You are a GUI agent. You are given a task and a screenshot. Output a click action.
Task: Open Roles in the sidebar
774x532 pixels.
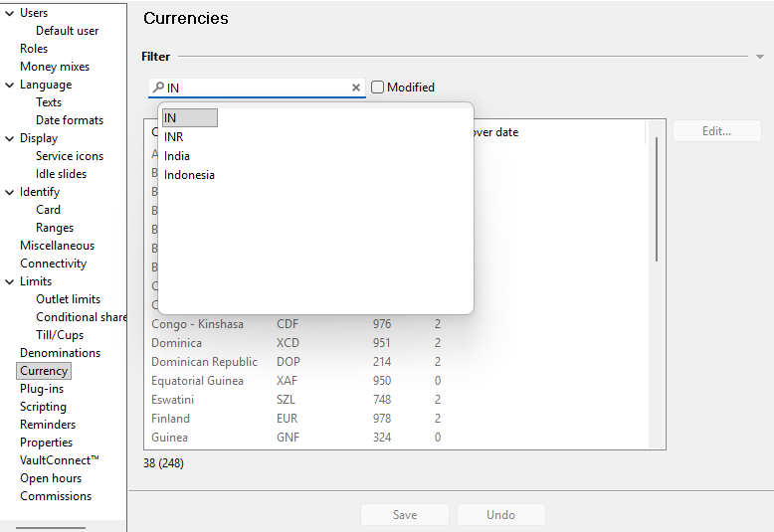coord(34,49)
